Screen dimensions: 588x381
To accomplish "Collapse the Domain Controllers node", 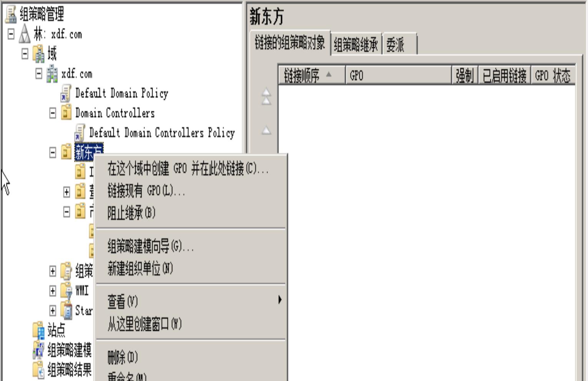I will (x=53, y=113).
